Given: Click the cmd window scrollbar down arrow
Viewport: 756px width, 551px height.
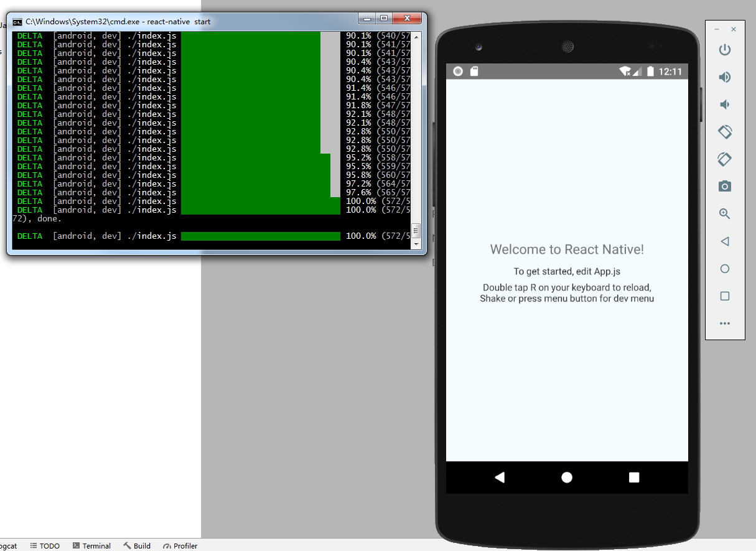Looking at the screenshot, I should pyautogui.click(x=416, y=244).
